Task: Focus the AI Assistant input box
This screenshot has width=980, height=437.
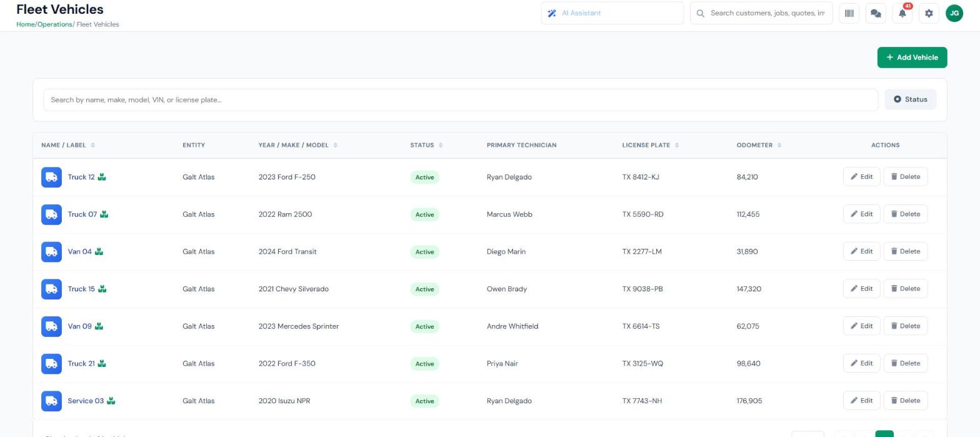Action: coord(612,13)
